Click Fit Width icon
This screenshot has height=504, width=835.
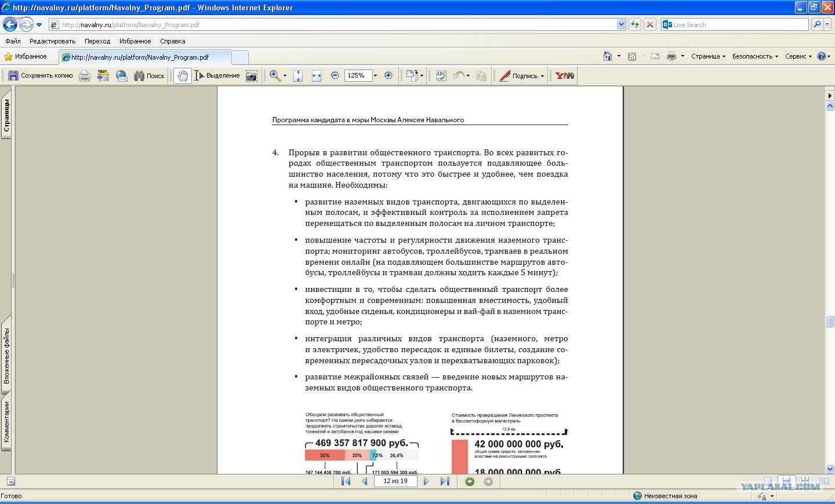click(317, 75)
